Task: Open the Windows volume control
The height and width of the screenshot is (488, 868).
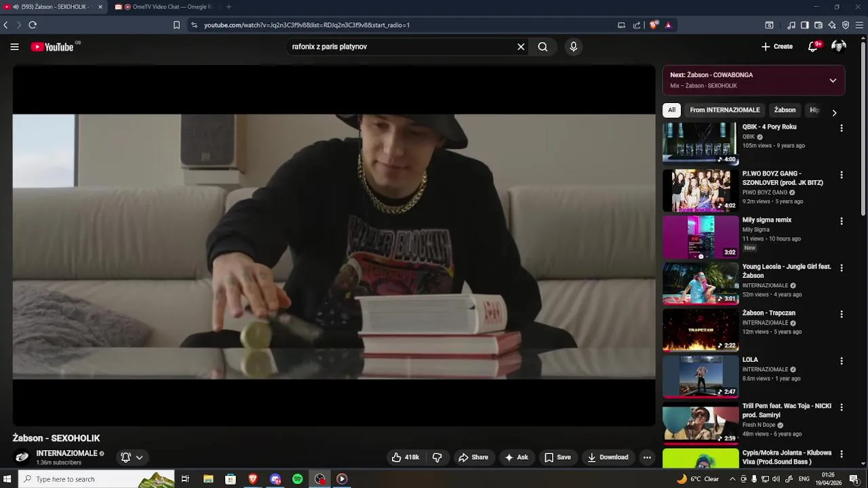Action: pos(776,479)
